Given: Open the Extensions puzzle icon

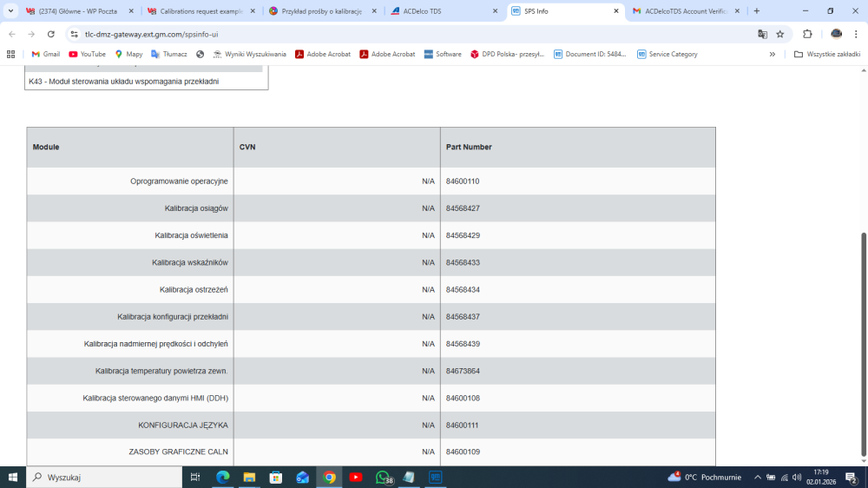Looking at the screenshot, I should point(807,35).
